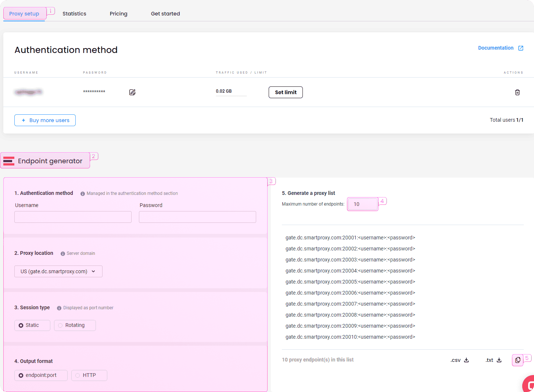Click the info icon beside Authentication method

point(83,194)
